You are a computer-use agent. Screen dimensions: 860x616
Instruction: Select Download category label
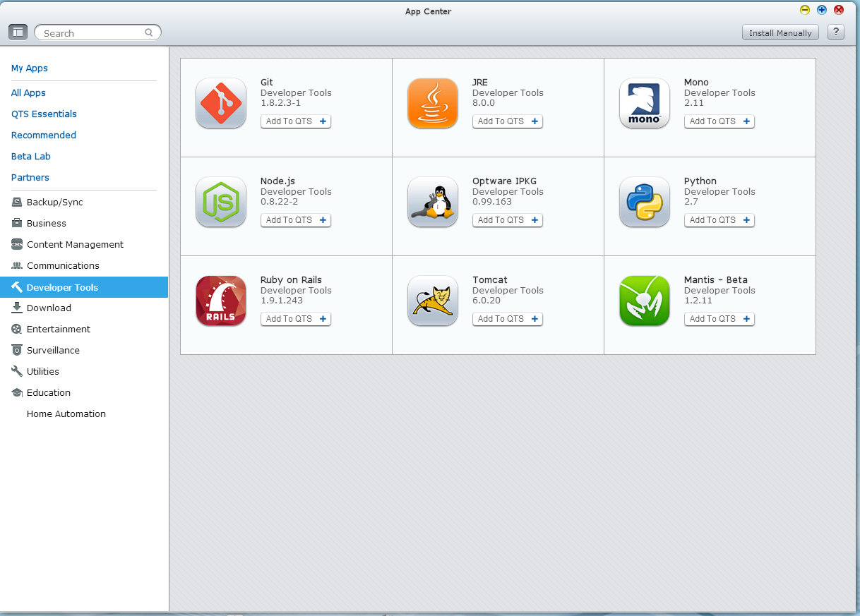point(49,308)
